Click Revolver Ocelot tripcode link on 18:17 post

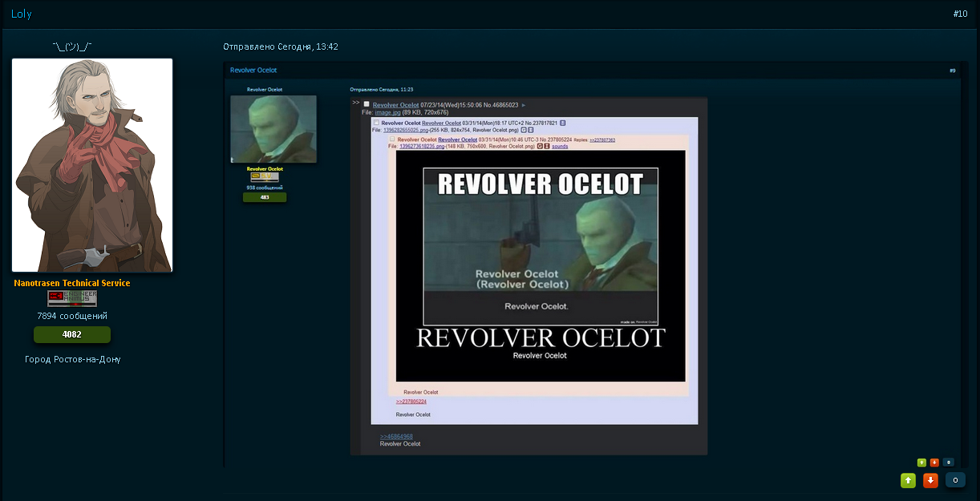click(441, 123)
